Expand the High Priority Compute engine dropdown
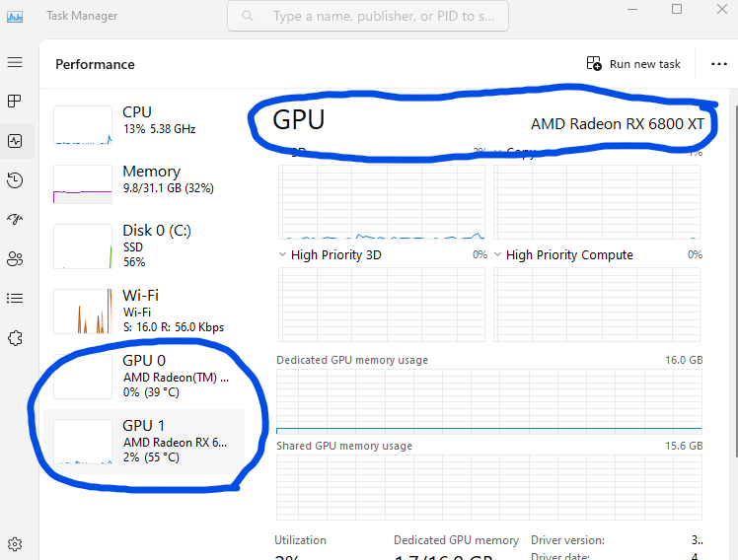The image size is (738, 560). tap(498, 254)
